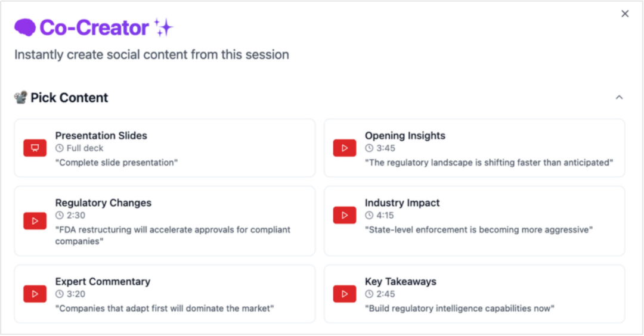The height and width of the screenshot is (336, 644).
Task: Pick the Industry Impact clip title
Action: (x=402, y=203)
